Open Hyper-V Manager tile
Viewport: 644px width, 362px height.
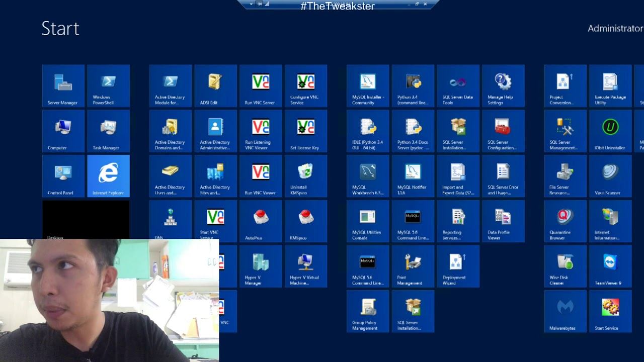pyautogui.click(x=261, y=266)
